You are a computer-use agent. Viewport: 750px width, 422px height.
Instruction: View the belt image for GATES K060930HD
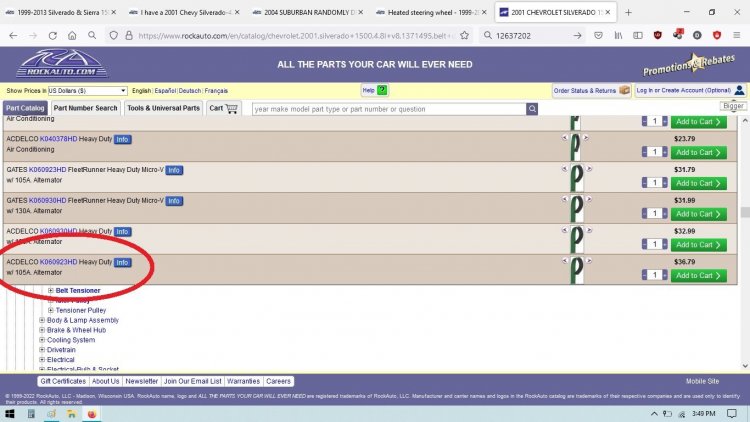click(577, 208)
